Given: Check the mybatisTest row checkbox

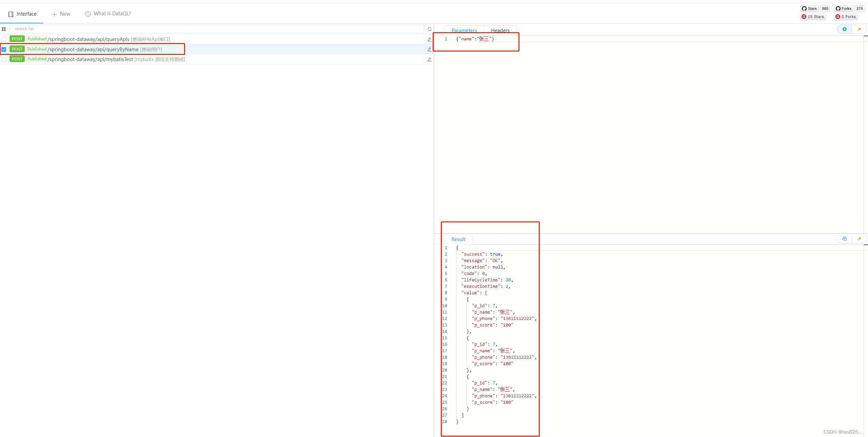Looking at the screenshot, I should pyautogui.click(x=4, y=59).
